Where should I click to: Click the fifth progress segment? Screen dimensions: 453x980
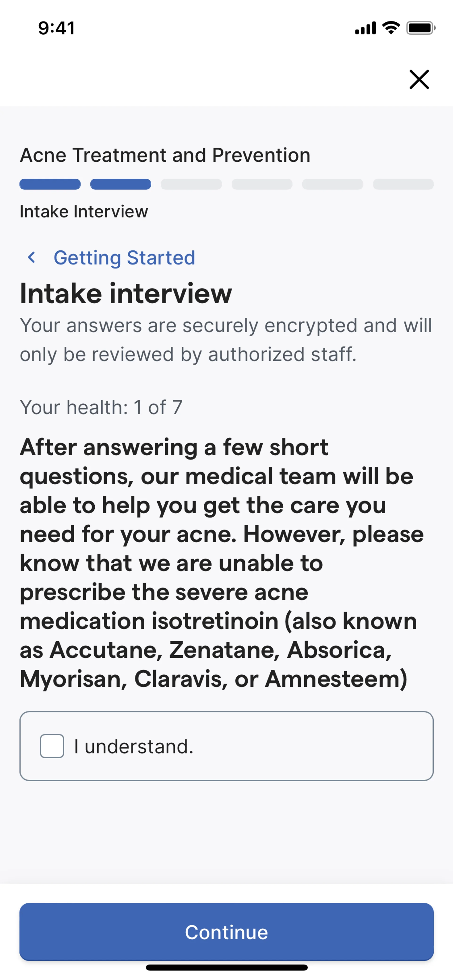tap(332, 184)
